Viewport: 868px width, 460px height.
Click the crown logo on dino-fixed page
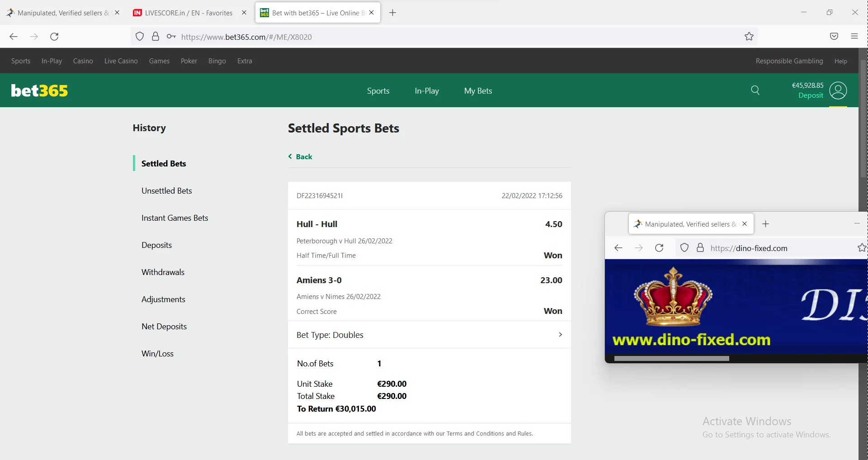click(673, 297)
